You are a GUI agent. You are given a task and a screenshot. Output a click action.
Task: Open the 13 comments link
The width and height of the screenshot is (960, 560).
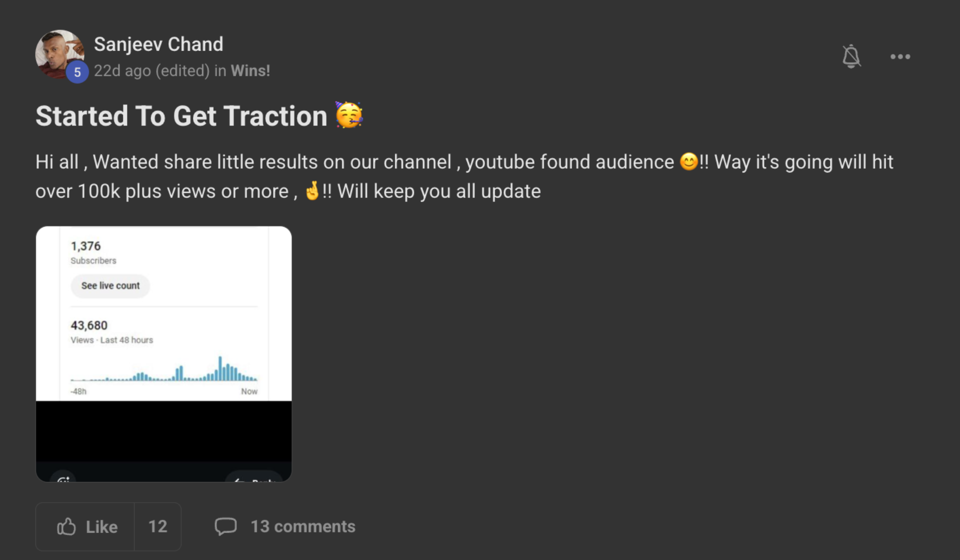coord(303,526)
